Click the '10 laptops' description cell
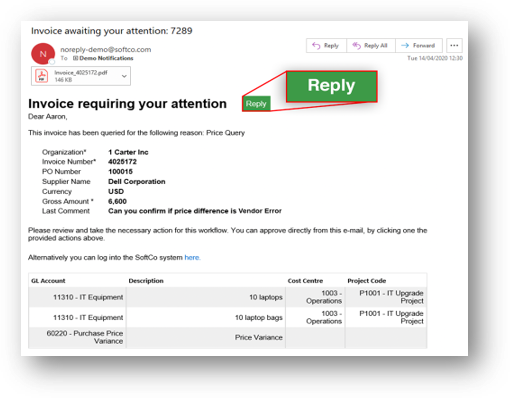This screenshot has width=510, height=398. point(206,297)
